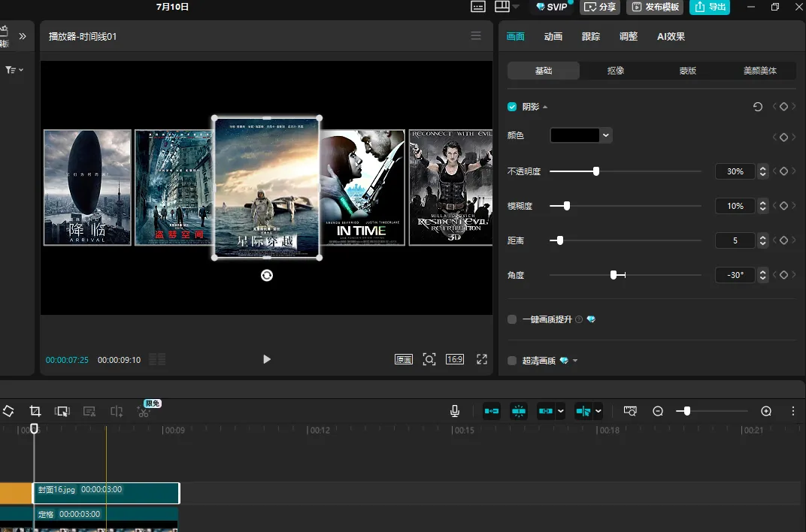Open dropdown arrow next to preview axis button

click(598, 411)
